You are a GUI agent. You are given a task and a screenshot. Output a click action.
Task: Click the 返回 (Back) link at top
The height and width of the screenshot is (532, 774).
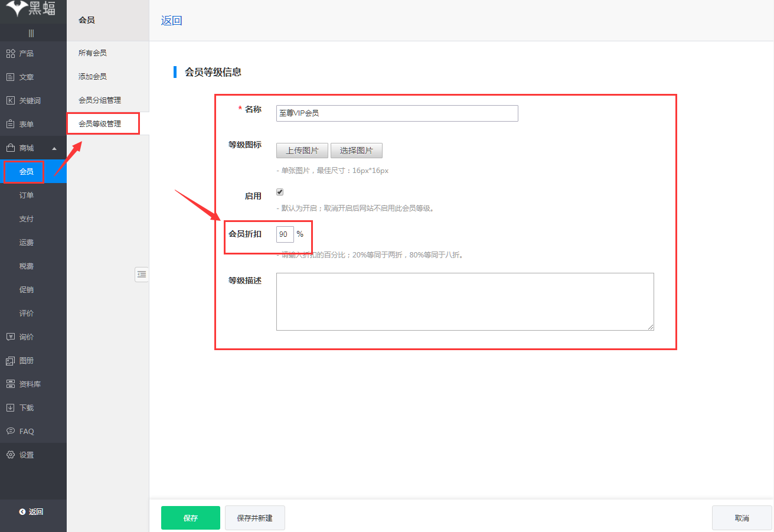click(x=171, y=20)
